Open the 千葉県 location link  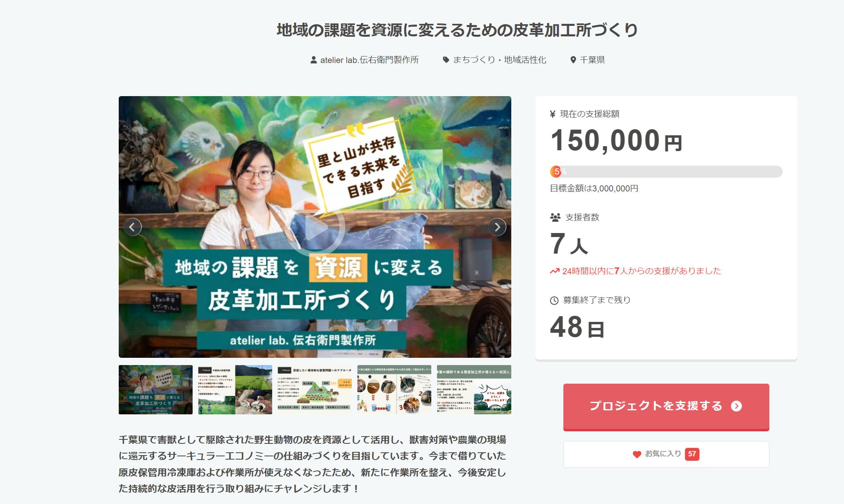point(592,60)
